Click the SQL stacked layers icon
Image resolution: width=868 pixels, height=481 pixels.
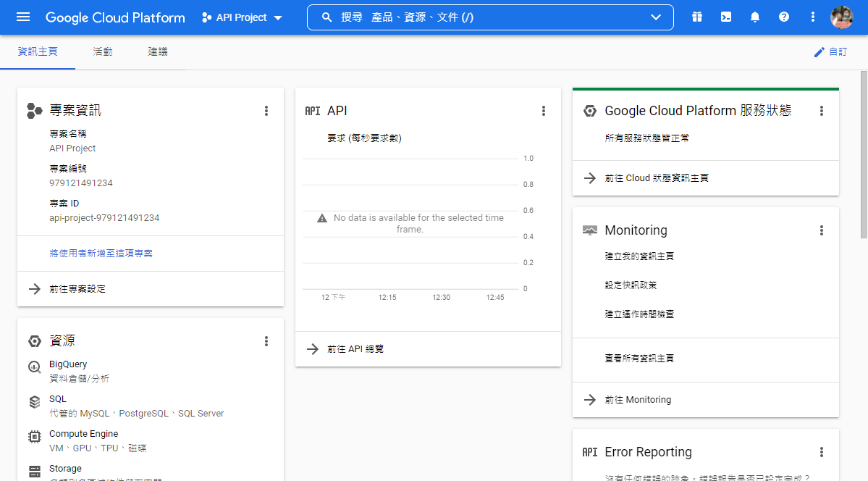[x=34, y=402]
